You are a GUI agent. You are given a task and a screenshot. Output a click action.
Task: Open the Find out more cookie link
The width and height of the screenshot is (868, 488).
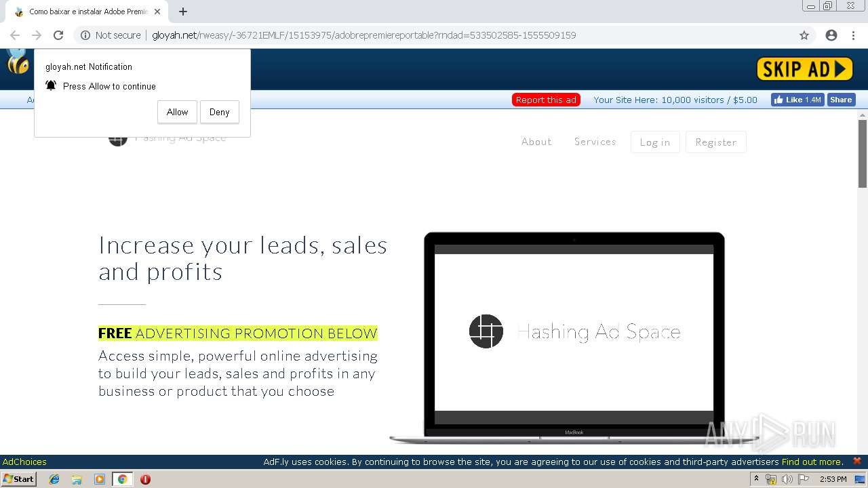point(812,462)
